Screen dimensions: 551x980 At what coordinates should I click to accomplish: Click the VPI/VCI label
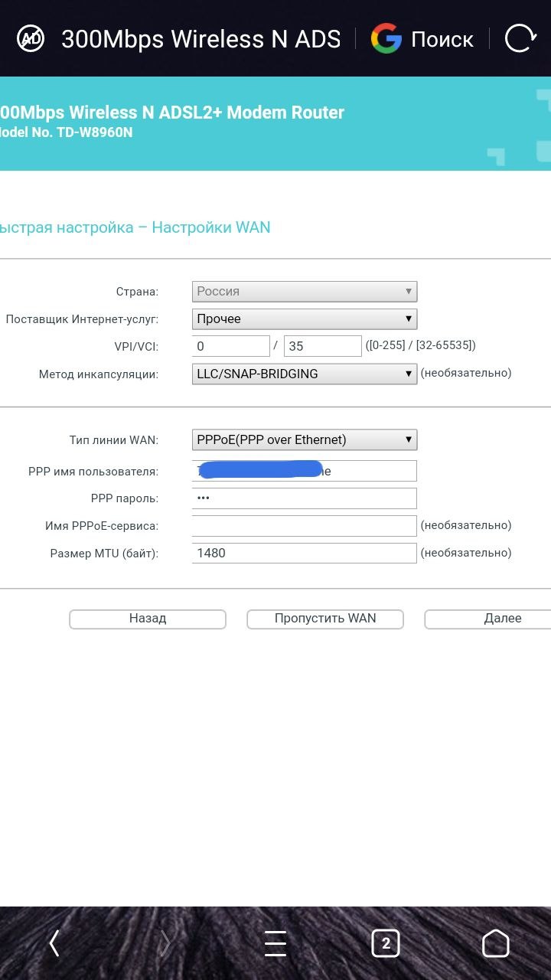136,346
